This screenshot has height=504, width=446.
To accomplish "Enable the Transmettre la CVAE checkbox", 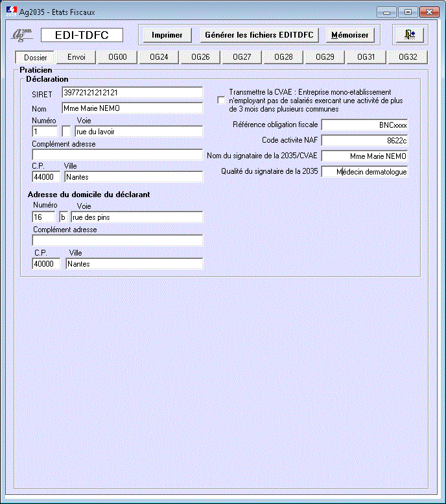I will tap(222, 101).
